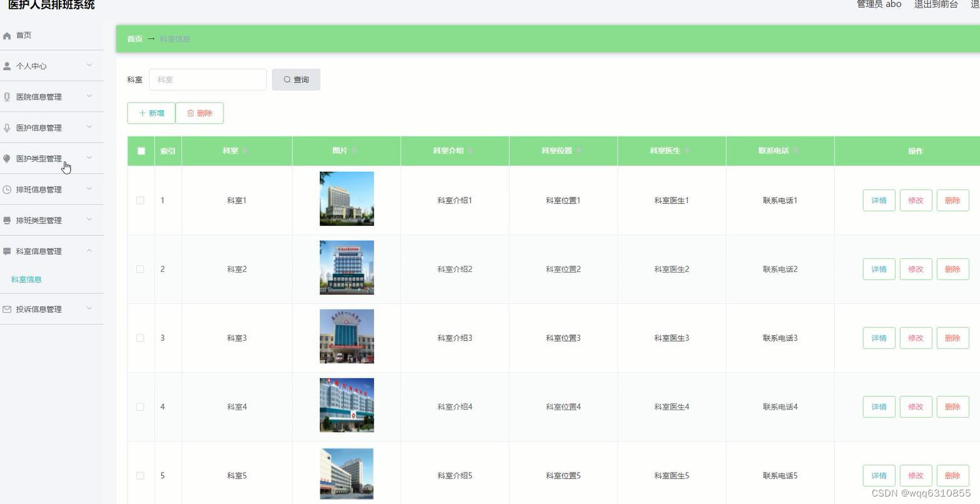
Task: Click the icon beside 排班类型管理
Action: click(x=7, y=220)
